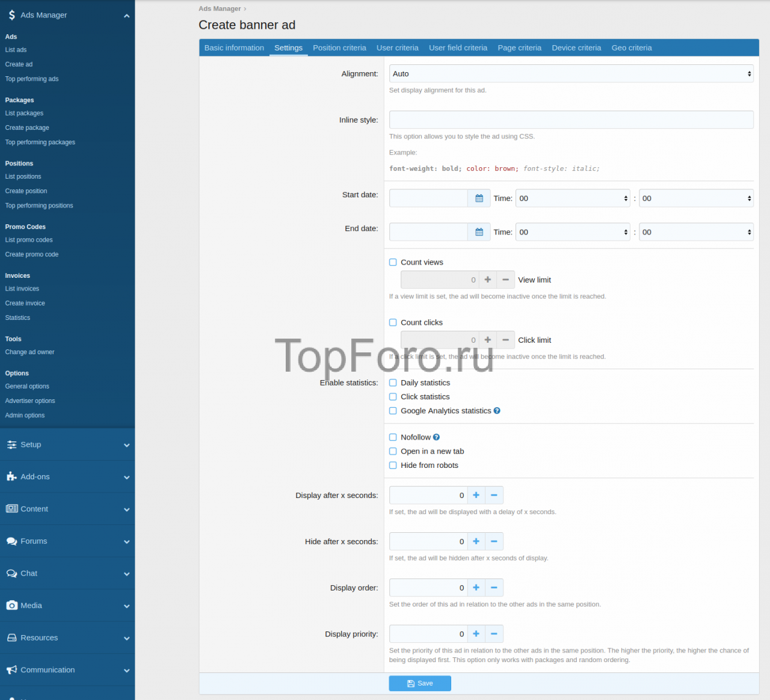Open General options link

pyautogui.click(x=27, y=387)
